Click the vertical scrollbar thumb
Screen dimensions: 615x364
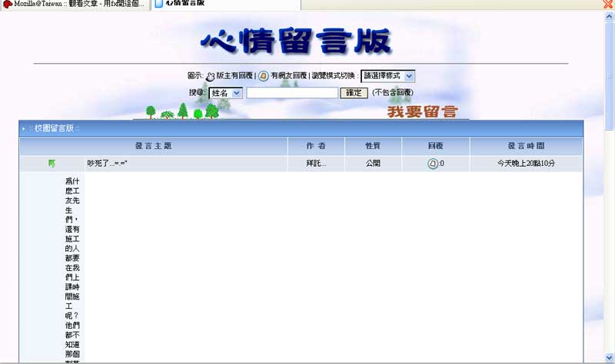pos(609,75)
